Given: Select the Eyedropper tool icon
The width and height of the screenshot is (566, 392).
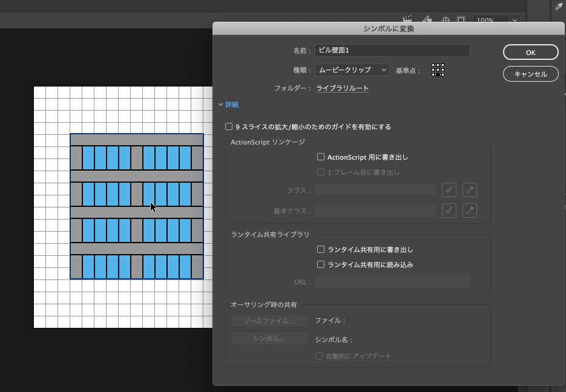Looking at the screenshot, I should pos(558,6).
